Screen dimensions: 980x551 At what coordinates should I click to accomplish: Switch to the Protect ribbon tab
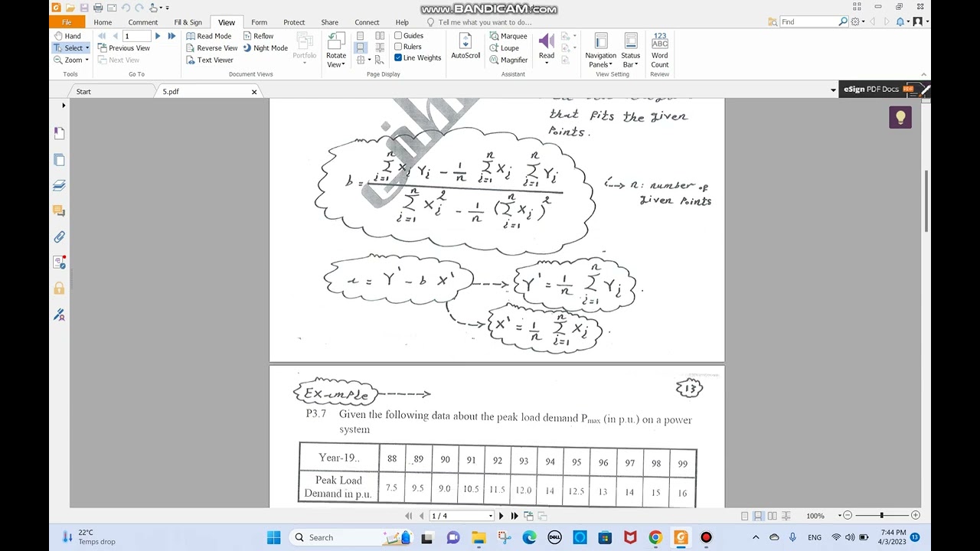pos(294,22)
